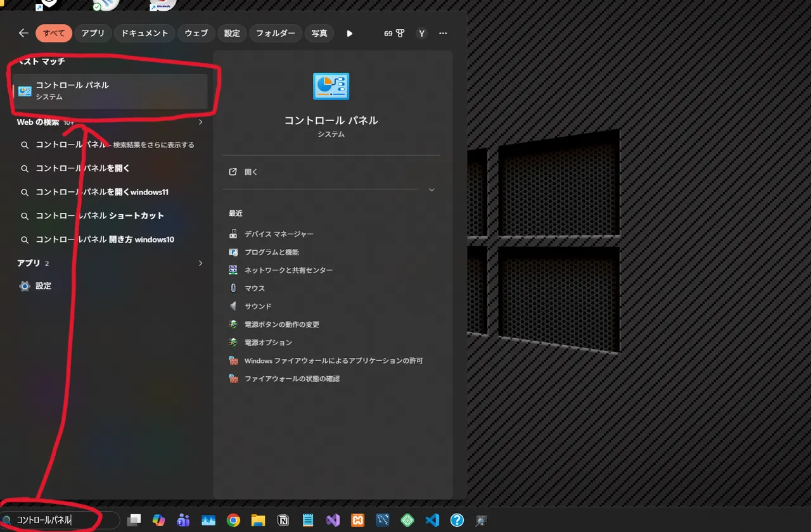Open the コントロール パネル best match result
Viewport: 811px width, 532px height.
[x=110, y=91]
